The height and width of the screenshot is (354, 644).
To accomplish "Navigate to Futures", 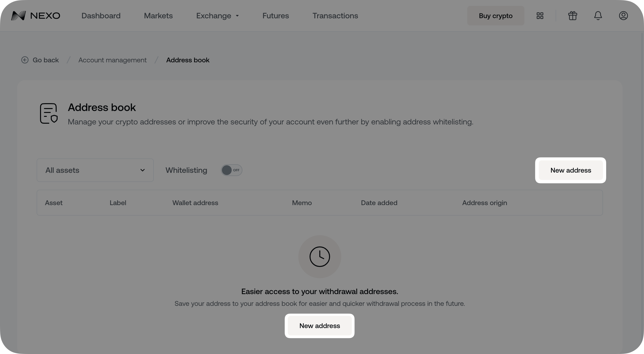I will click(x=276, y=16).
